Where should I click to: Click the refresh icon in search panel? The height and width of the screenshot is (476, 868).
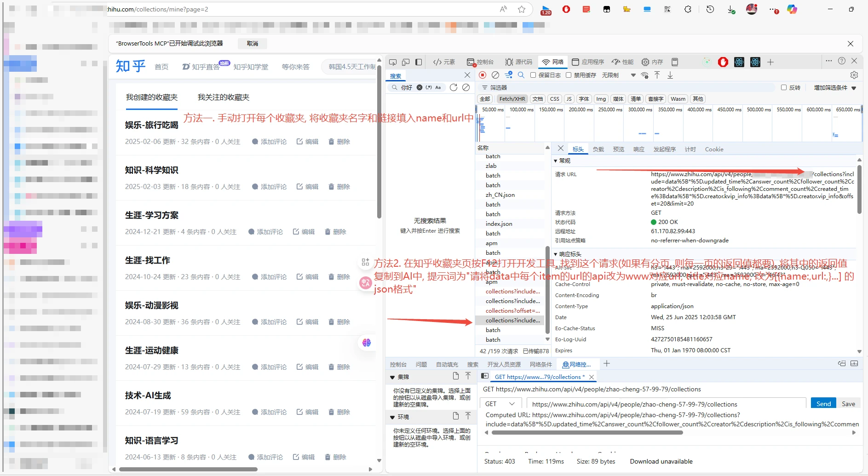[454, 87]
